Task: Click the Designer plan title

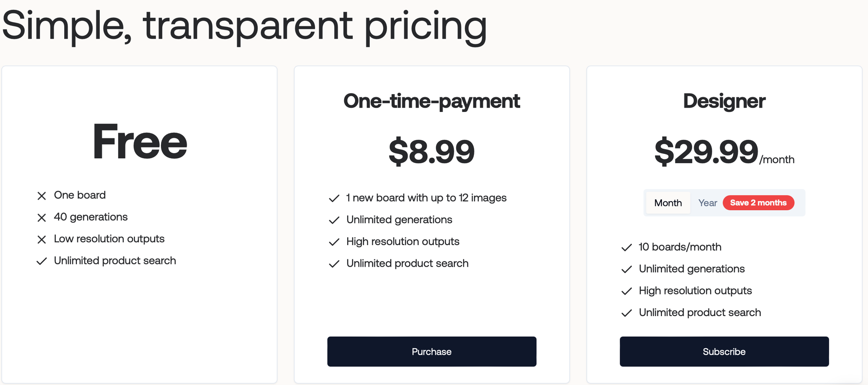Action: click(x=724, y=101)
